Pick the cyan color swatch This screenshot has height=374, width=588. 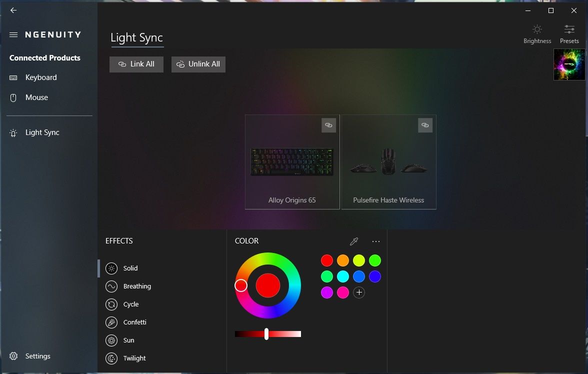coord(343,276)
